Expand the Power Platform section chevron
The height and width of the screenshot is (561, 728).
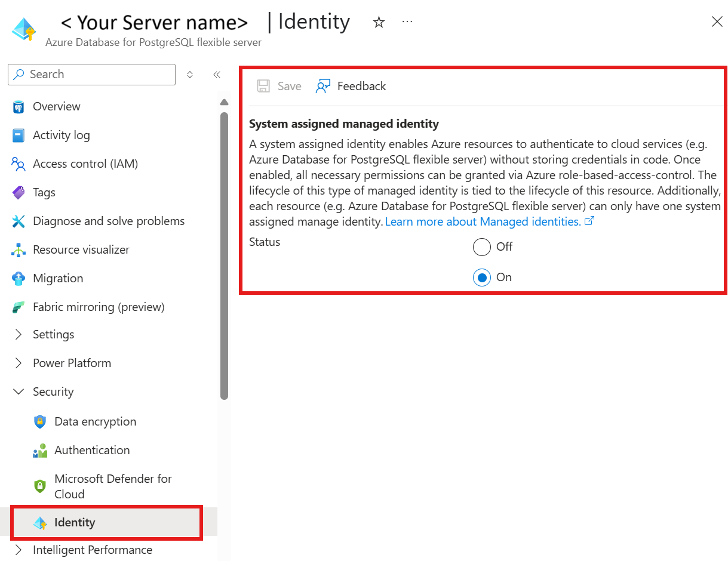point(19,363)
